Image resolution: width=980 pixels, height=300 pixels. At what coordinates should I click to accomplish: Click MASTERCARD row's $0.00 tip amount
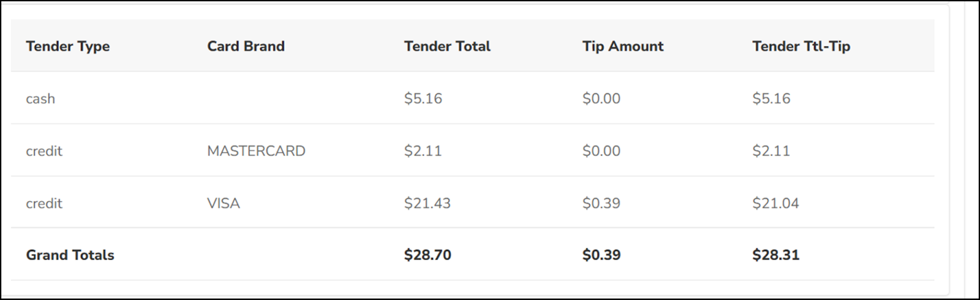601,151
